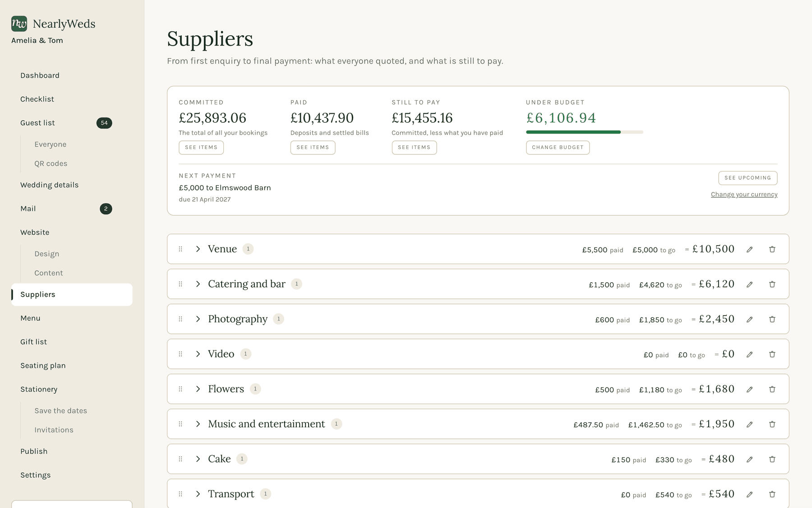This screenshot has height=508, width=812.
Task: Go to the Checklist page
Action: pyautogui.click(x=37, y=99)
